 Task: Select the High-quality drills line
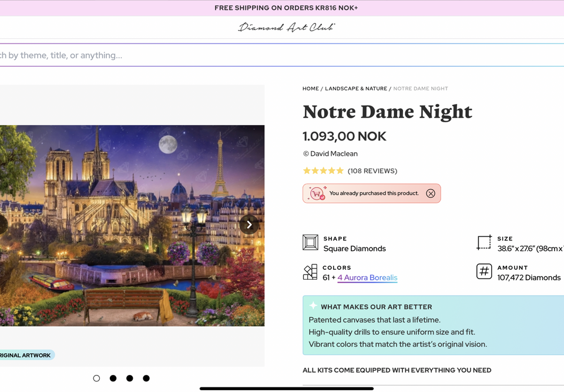(392, 332)
